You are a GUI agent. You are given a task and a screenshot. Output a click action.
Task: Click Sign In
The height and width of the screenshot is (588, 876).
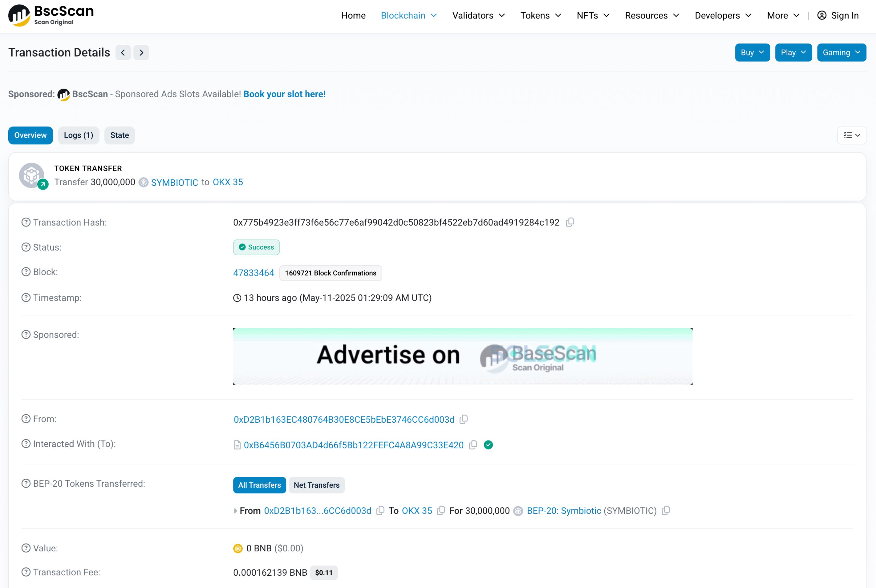coord(838,15)
